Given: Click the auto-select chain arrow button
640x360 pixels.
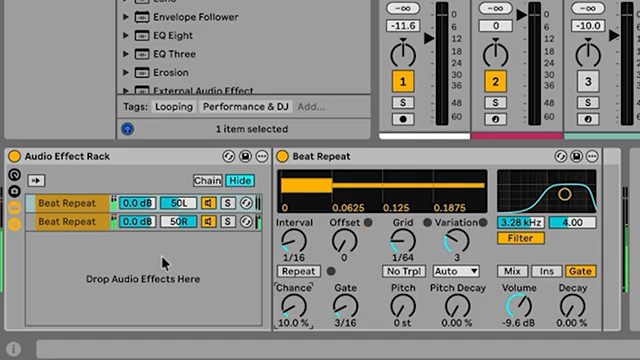Looking at the screenshot, I should pos(36,180).
